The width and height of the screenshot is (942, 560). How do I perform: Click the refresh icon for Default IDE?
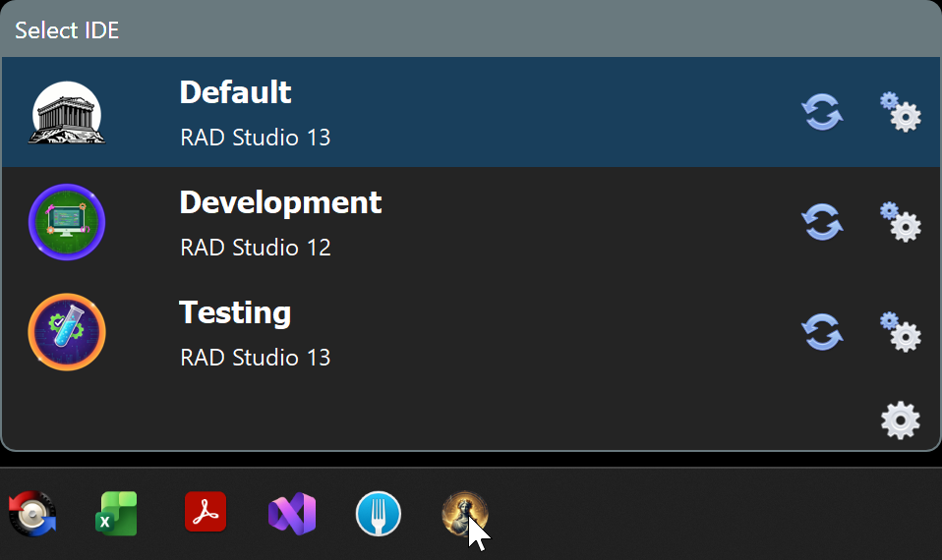(x=822, y=112)
